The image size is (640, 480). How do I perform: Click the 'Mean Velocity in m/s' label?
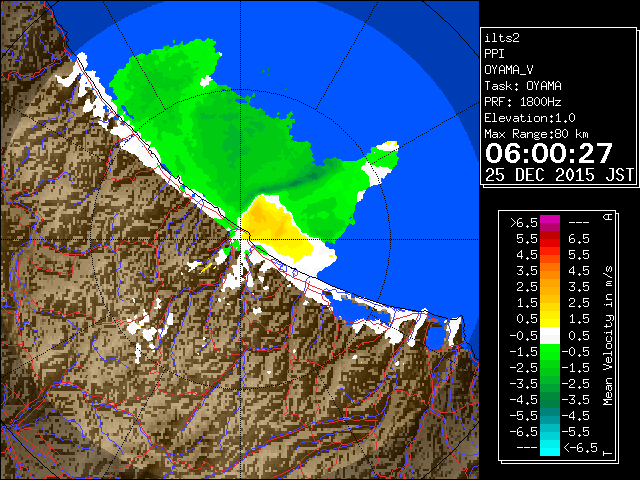(608, 336)
